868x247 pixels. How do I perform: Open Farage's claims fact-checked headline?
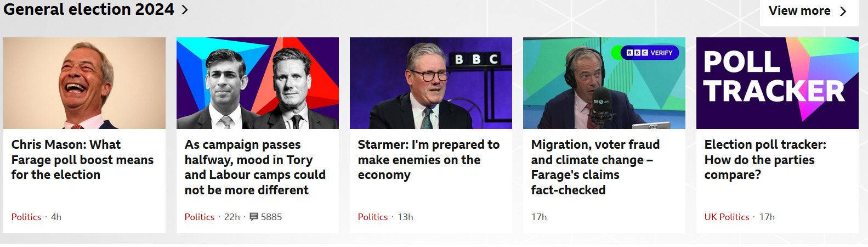(x=595, y=167)
